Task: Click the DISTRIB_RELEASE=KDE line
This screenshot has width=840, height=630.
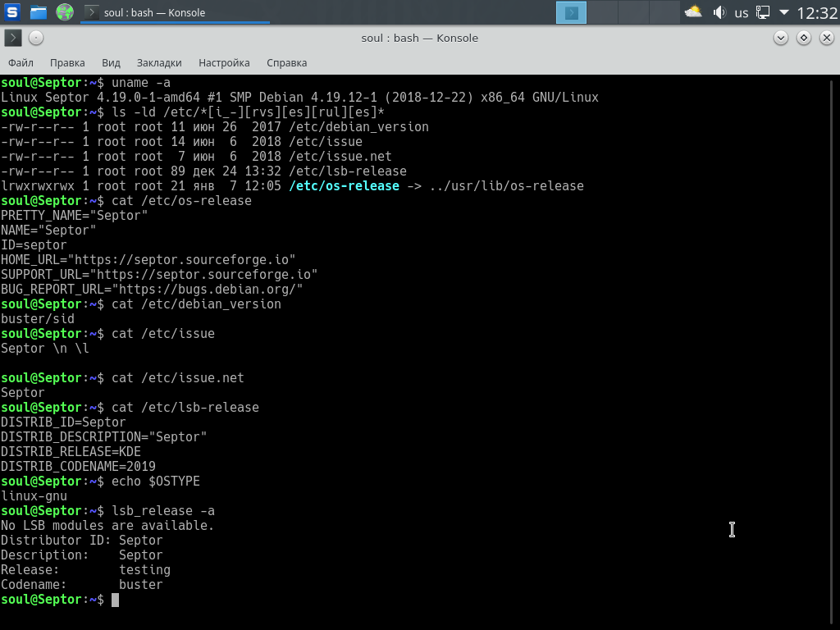Action: coord(71,452)
